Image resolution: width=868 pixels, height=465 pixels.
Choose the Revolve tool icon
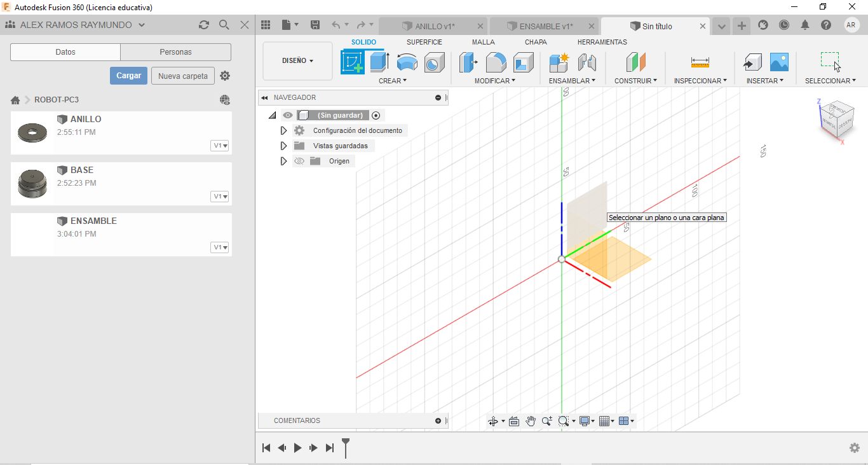click(x=407, y=62)
